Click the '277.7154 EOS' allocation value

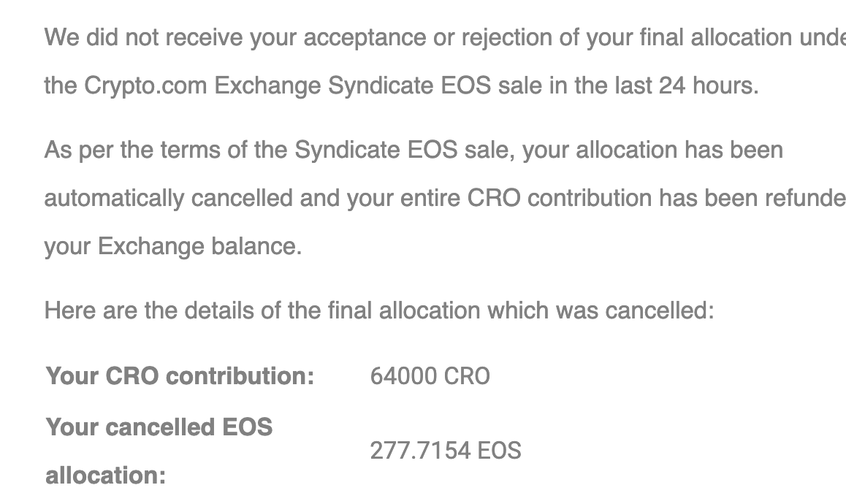pos(446,451)
